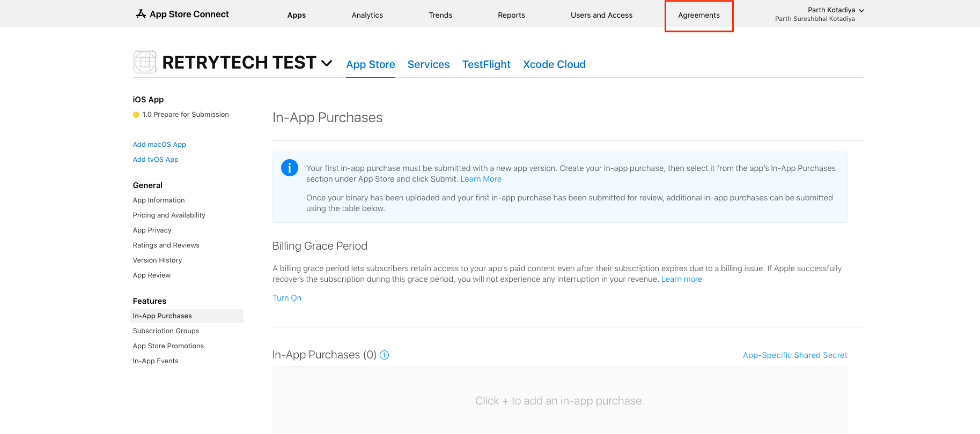Click the 'Billing Grace Period' heading
The width and height of the screenshot is (980, 434).
(320, 246)
